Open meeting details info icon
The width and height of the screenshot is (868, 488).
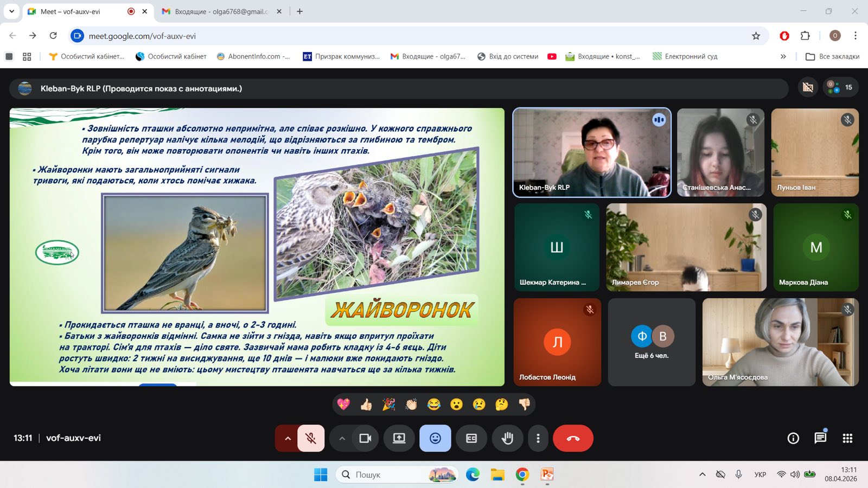(x=793, y=438)
